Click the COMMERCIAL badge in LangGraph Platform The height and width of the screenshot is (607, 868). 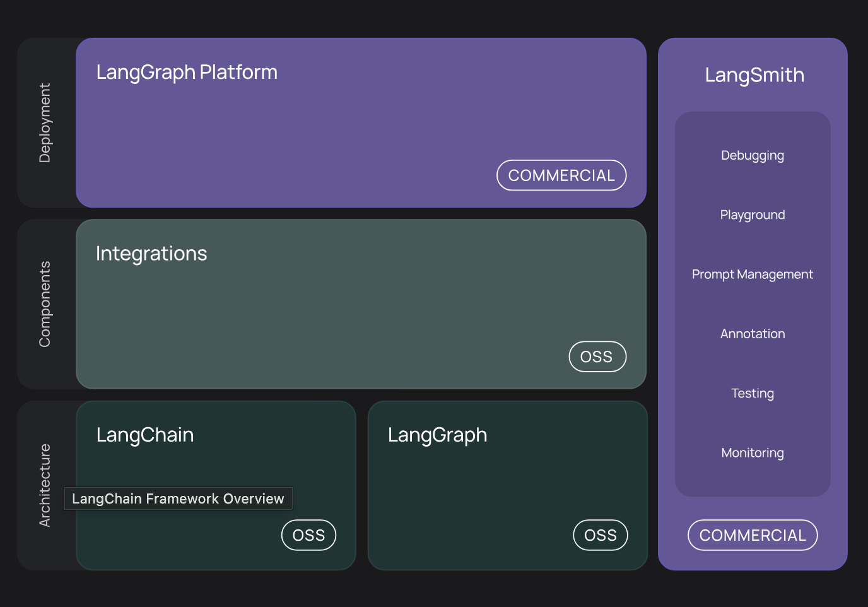point(561,175)
